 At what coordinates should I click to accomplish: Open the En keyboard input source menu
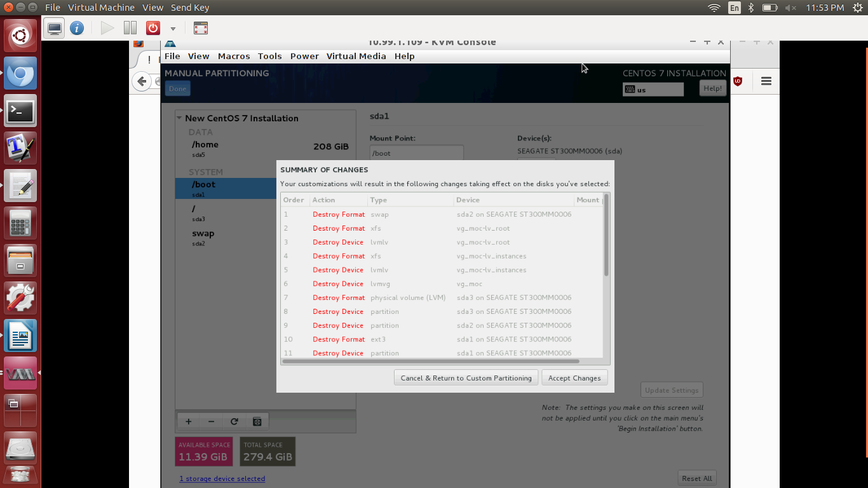[735, 8]
